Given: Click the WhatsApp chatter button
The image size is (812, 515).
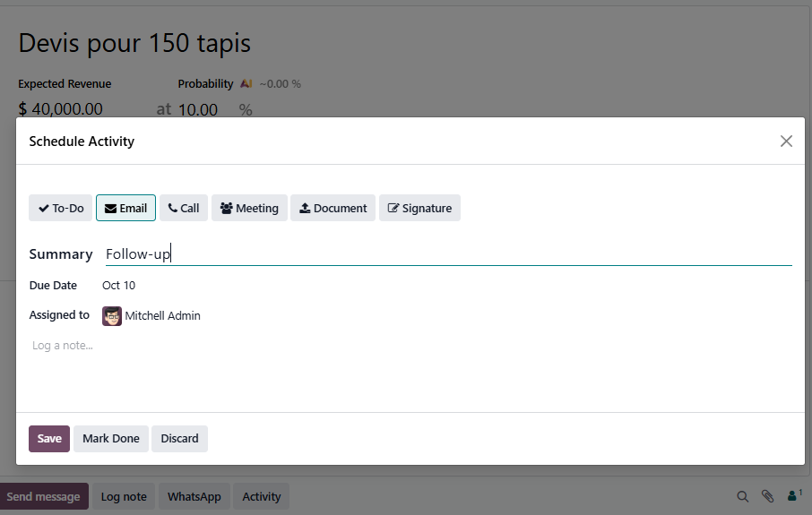Looking at the screenshot, I should tap(194, 496).
